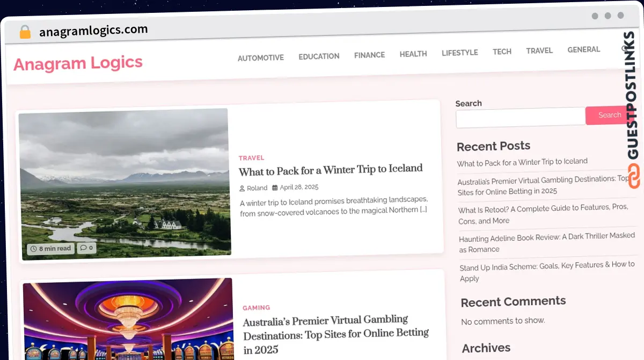Open the TRAVEL item in the navigation menu
Viewport: 644px width, 360px height.
[x=539, y=50]
